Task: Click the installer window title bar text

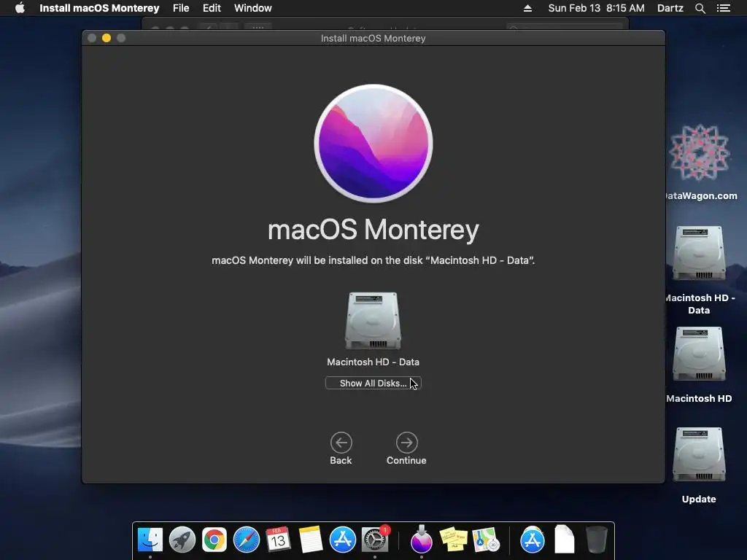Action: click(x=373, y=38)
